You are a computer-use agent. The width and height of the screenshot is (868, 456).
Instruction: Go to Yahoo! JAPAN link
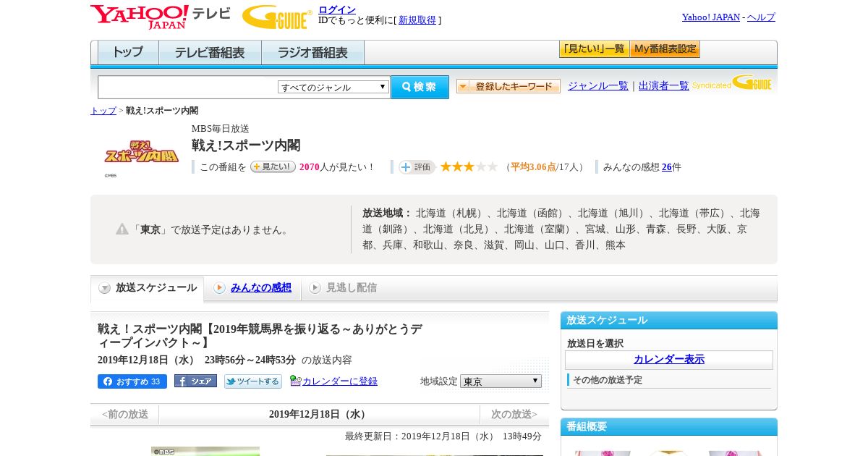pyautogui.click(x=710, y=17)
